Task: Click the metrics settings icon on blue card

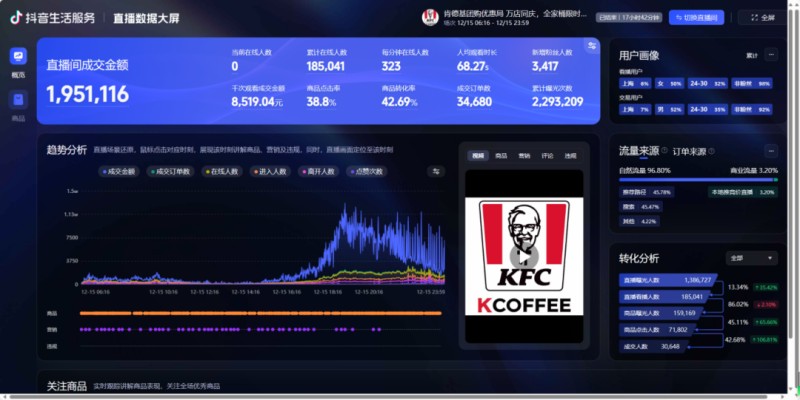Action: 591,46
